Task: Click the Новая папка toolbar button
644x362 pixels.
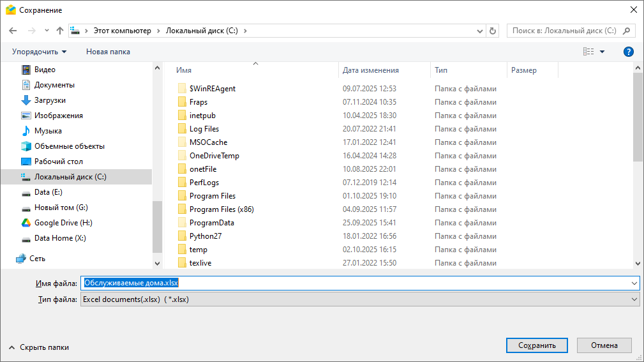Action: tap(108, 52)
